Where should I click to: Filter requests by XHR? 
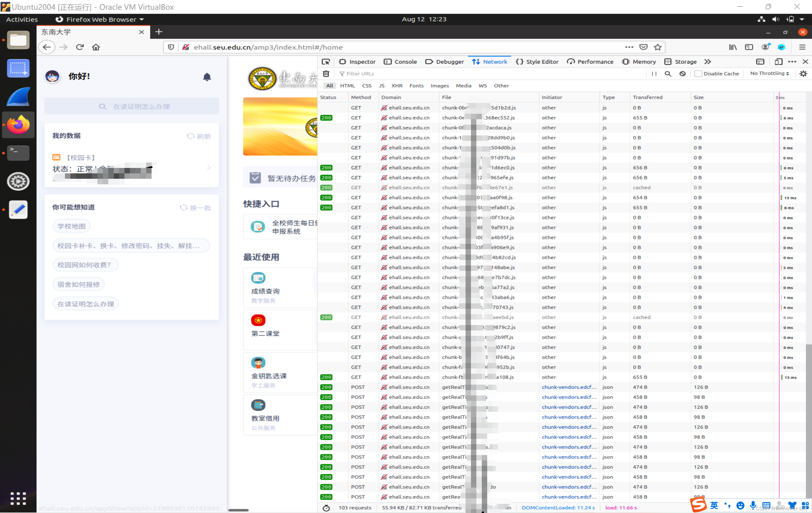(397, 86)
